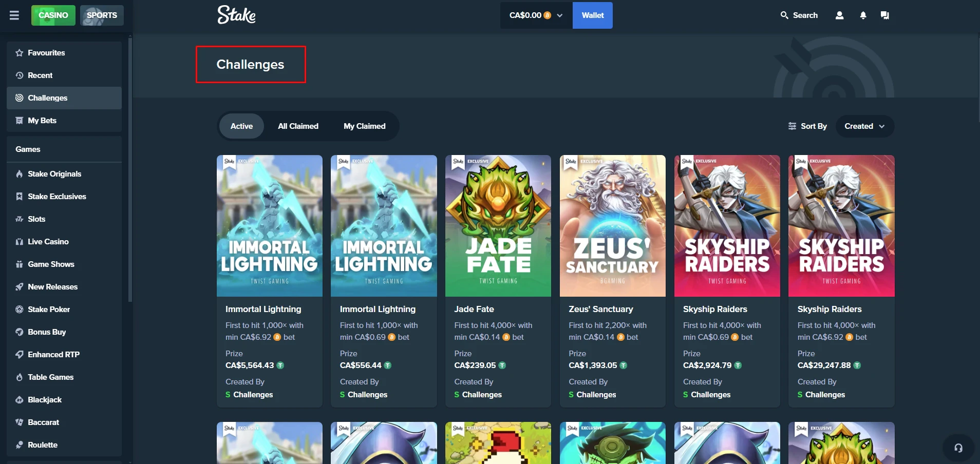Viewport: 980px width, 464px height.
Task: Click the Baccarat cards icon
Action: click(20, 422)
